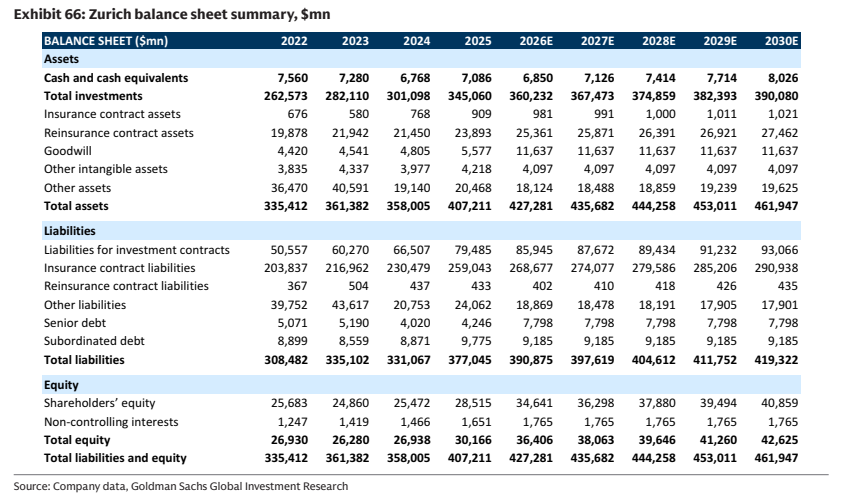
Task: Click the 'Other intangible assets' row label
Action: 106,169
